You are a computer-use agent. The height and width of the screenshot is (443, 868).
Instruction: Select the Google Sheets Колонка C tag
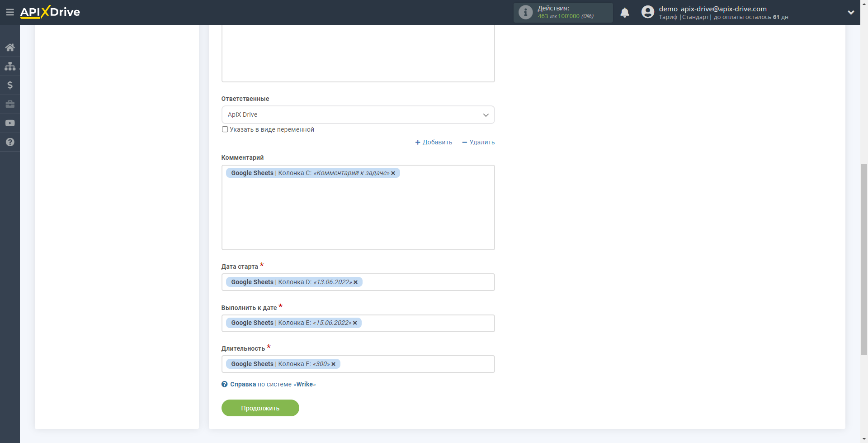pos(313,173)
